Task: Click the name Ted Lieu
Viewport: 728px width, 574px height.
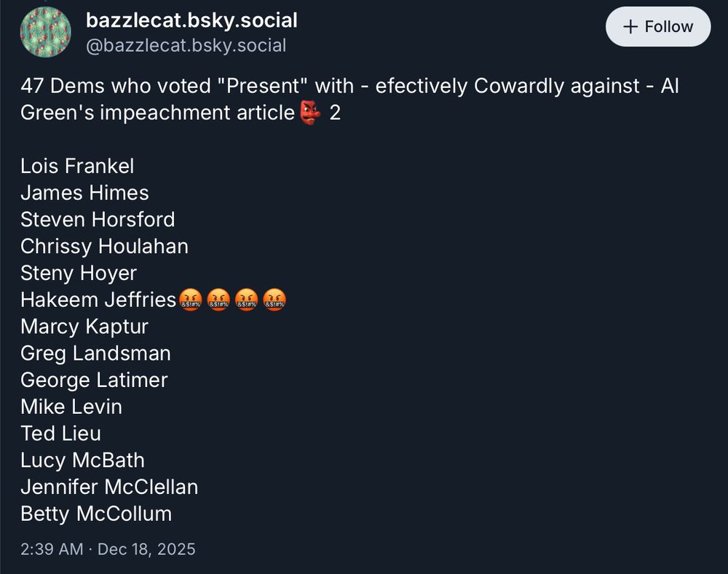Action: (x=60, y=434)
